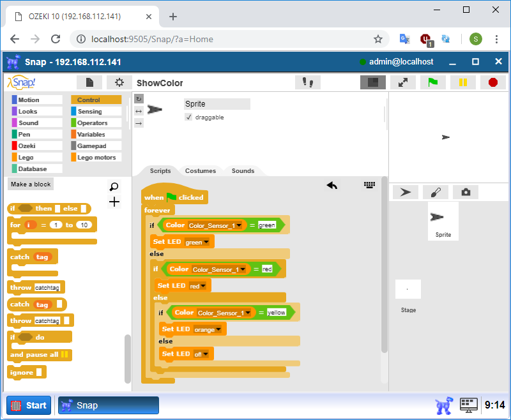Open Color_Sensor_1 dropdown in yellow condition
The image size is (511, 420).
click(x=248, y=313)
